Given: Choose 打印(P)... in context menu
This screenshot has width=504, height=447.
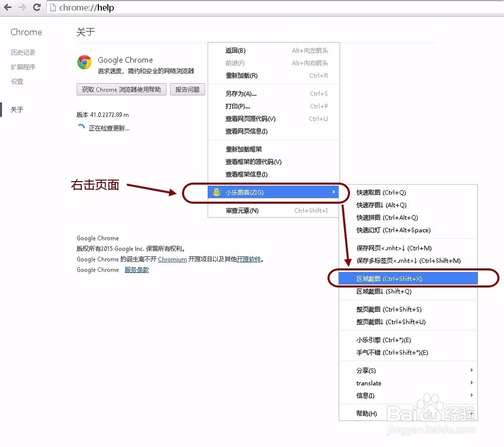Looking at the screenshot, I should point(274,106).
